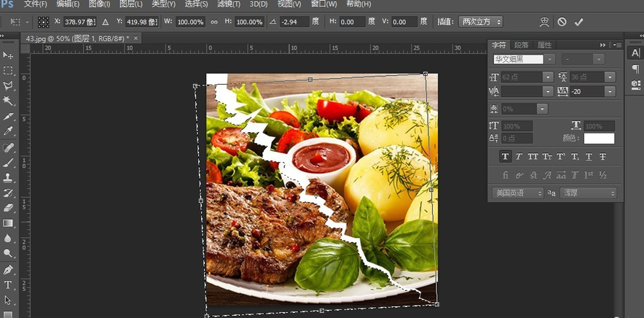The width and height of the screenshot is (644, 318).
Task: Commit the transform with the checkmark
Action: (578, 22)
